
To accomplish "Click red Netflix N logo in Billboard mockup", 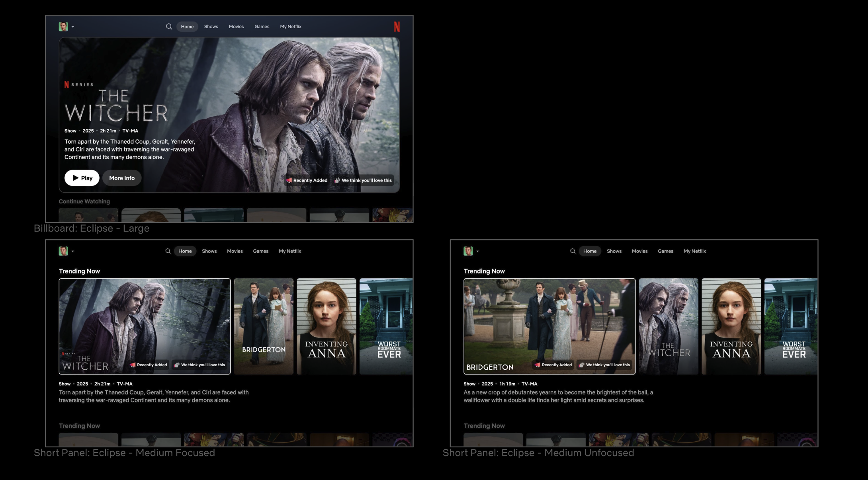I will (x=397, y=27).
